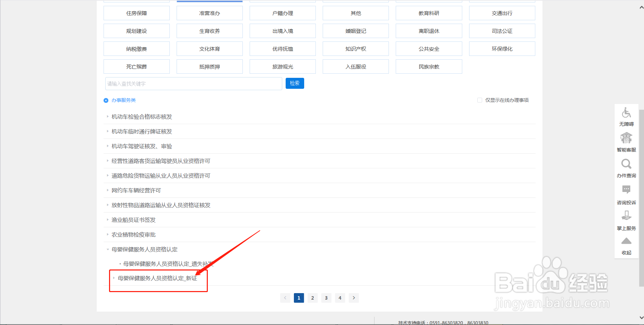This screenshot has width=644, height=325.
Task: Go to page 3 of results
Action: tap(326, 298)
